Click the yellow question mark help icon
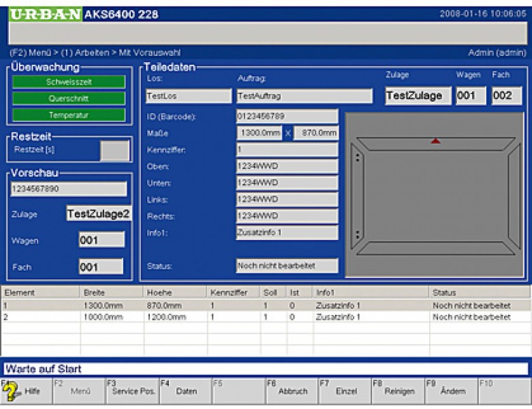Viewport: 532px width, 409px height. (x=12, y=391)
